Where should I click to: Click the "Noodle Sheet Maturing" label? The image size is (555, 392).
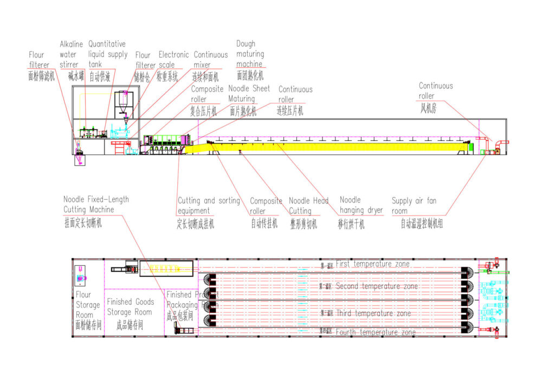tap(249, 94)
